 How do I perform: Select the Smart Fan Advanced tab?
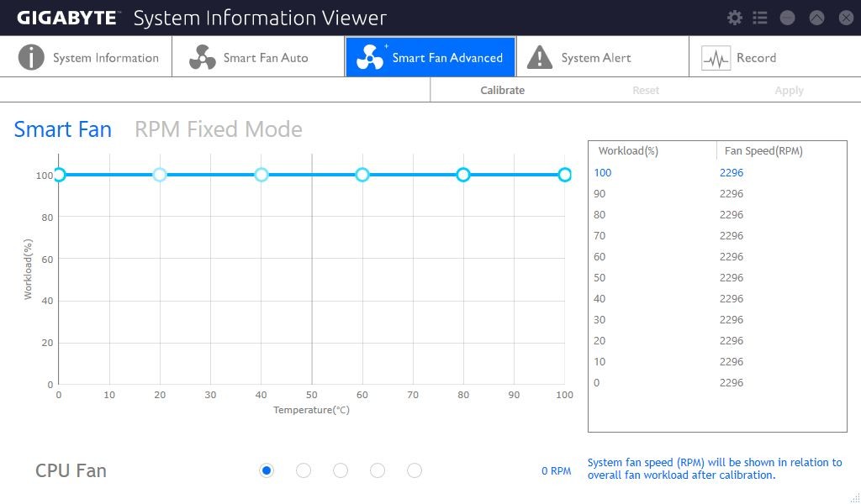tap(430, 56)
